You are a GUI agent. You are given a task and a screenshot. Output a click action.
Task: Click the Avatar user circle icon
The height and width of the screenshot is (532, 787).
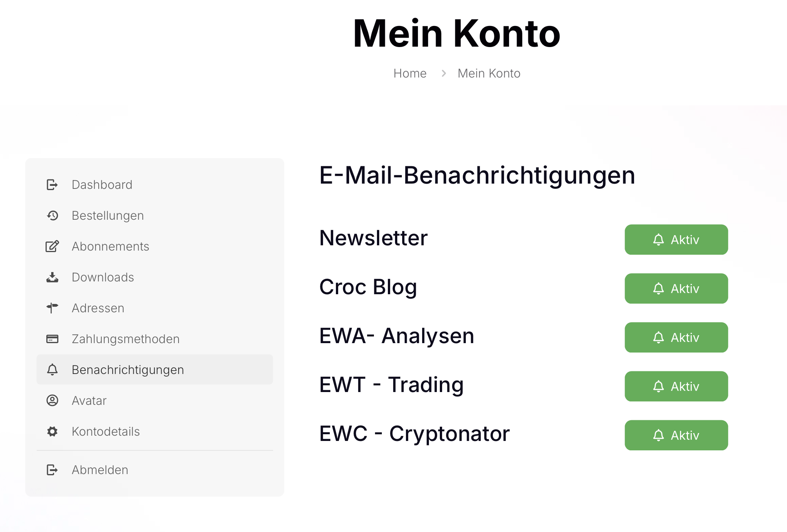tap(52, 400)
